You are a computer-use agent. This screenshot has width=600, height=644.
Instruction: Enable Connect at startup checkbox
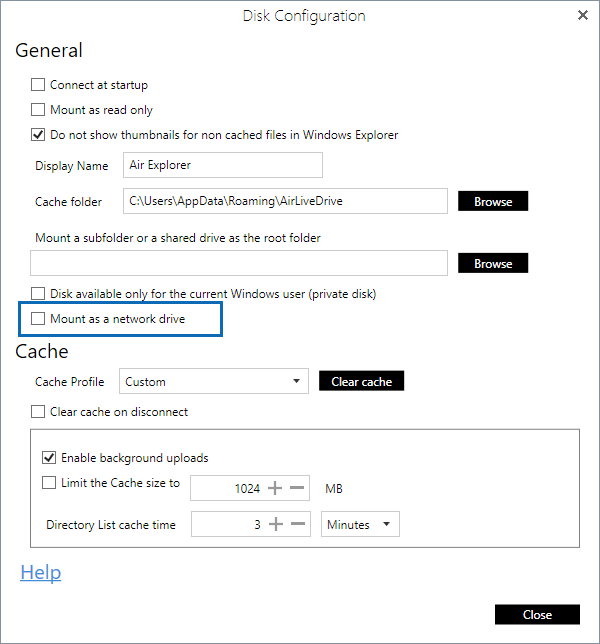click(38, 85)
